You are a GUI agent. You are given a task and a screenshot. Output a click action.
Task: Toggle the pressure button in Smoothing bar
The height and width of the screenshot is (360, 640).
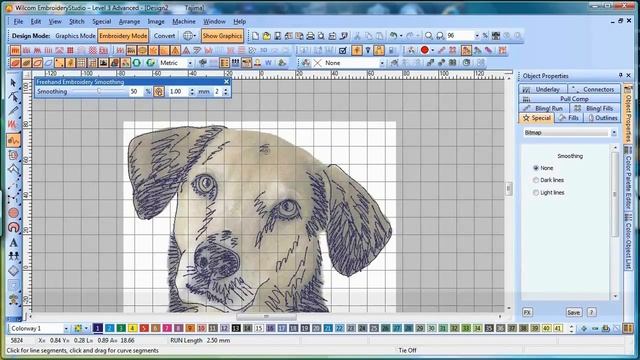[x=159, y=91]
